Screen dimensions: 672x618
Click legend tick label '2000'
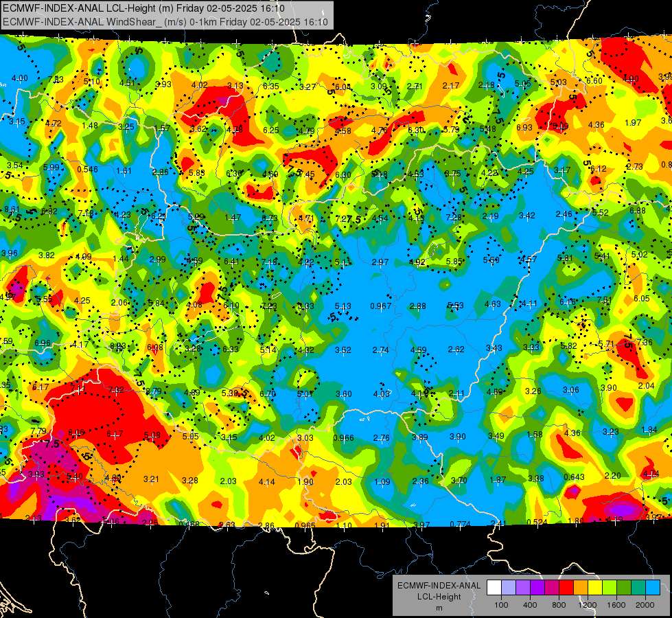[645, 605]
